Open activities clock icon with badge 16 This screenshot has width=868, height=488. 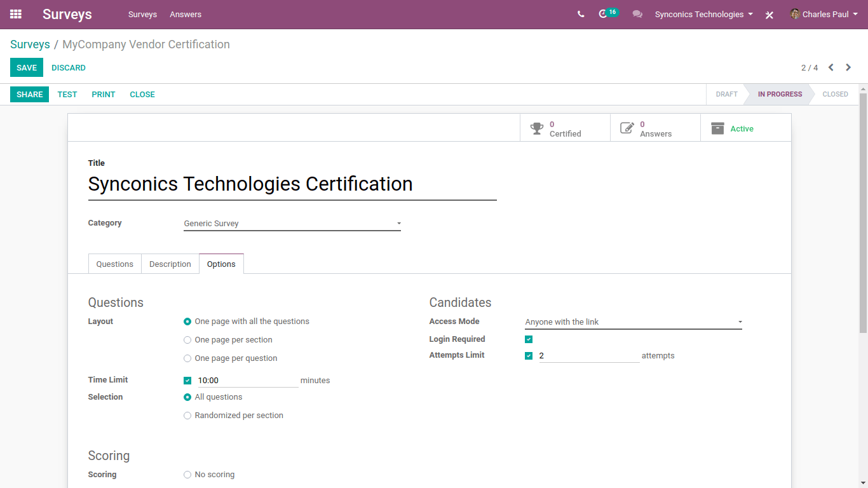click(x=604, y=14)
